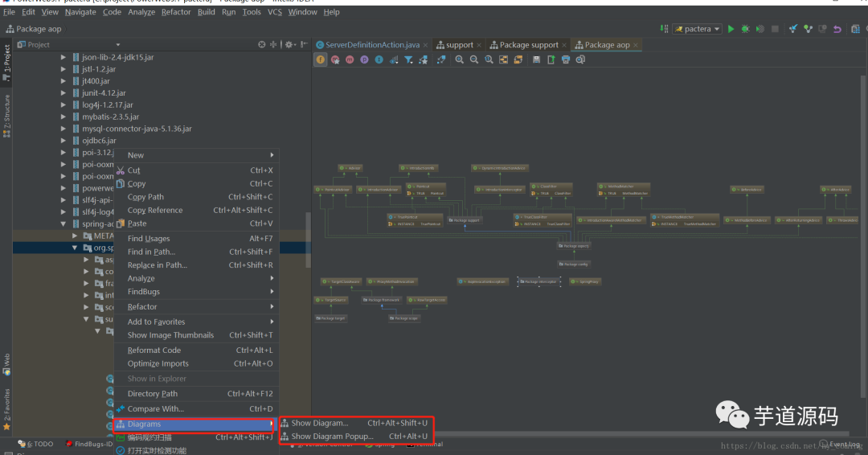
Task: Open the 6: TODO tool window
Action: pyautogui.click(x=36, y=444)
